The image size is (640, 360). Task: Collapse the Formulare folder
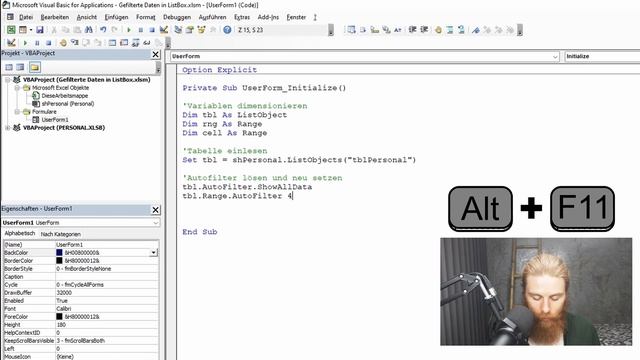pyautogui.click(x=17, y=111)
